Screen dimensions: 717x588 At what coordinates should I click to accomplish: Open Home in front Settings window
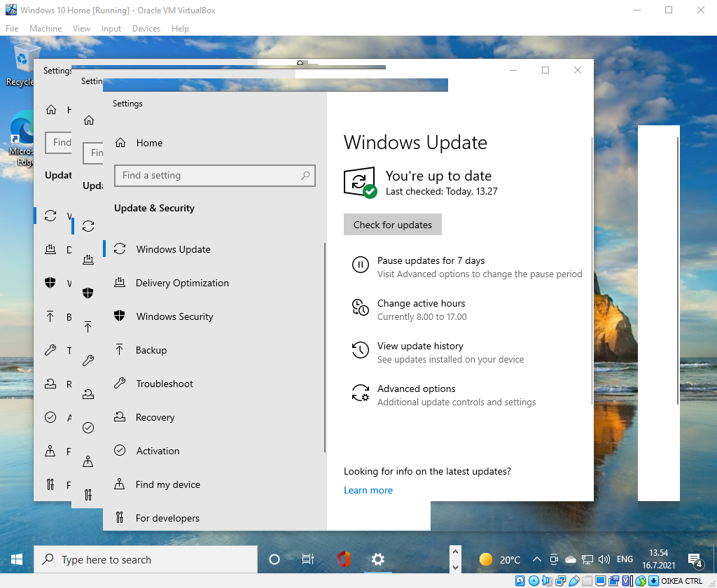[215, 143]
